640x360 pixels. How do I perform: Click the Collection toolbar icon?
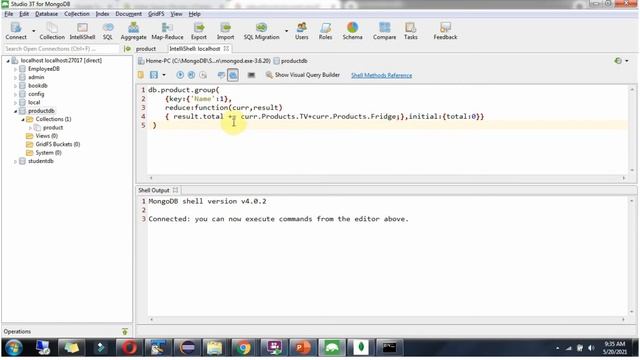point(52,31)
